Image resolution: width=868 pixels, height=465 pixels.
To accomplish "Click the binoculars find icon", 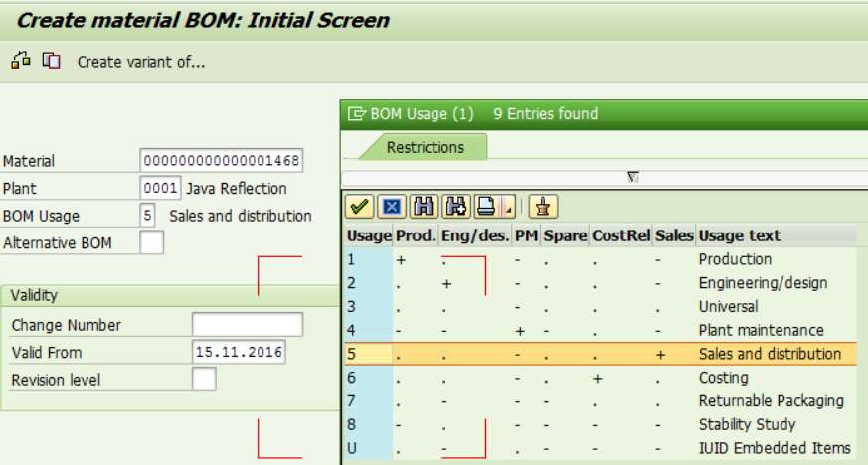I will tap(424, 207).
